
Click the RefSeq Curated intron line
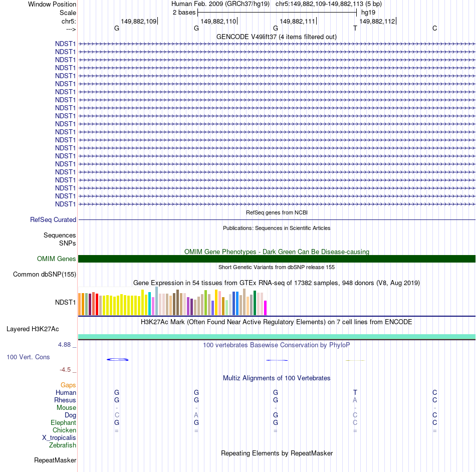point(277,219)
